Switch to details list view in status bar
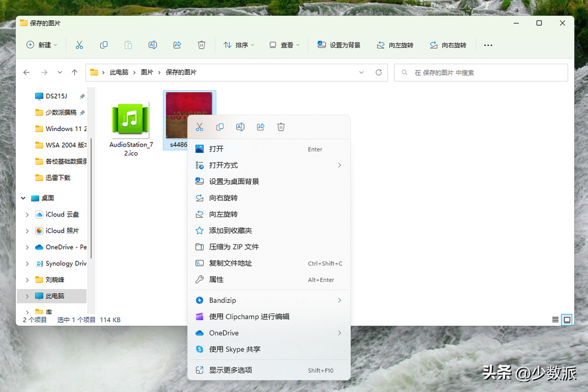 point(555,319)
